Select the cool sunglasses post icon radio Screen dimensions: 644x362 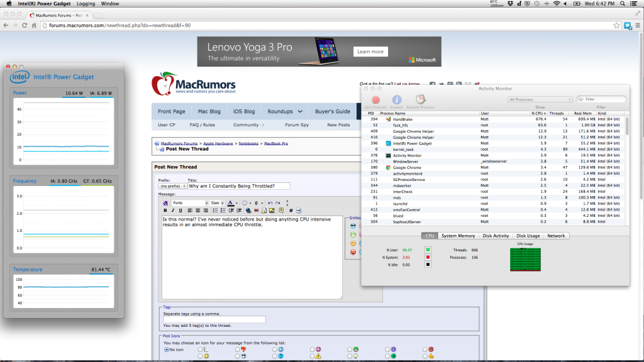coord(237,356)
